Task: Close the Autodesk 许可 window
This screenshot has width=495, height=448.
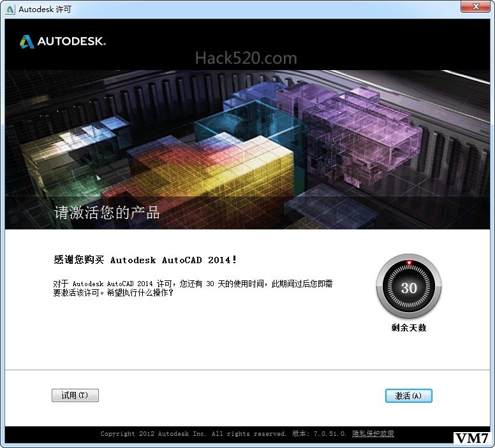Action: click(475, 7)
